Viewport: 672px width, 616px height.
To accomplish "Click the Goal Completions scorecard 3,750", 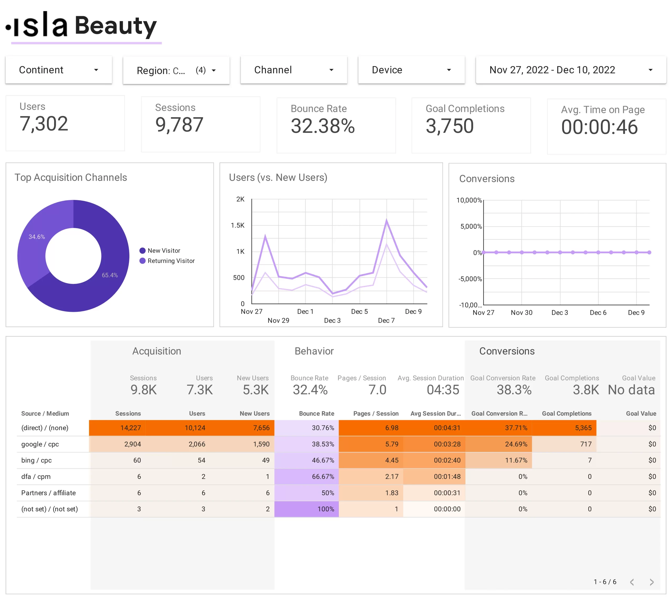I will 471,125.
